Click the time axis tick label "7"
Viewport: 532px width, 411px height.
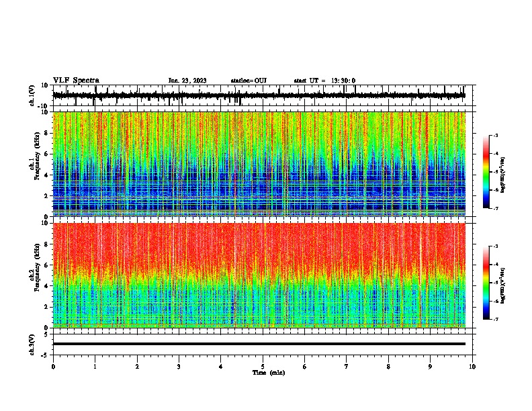[x=347, y=367]
